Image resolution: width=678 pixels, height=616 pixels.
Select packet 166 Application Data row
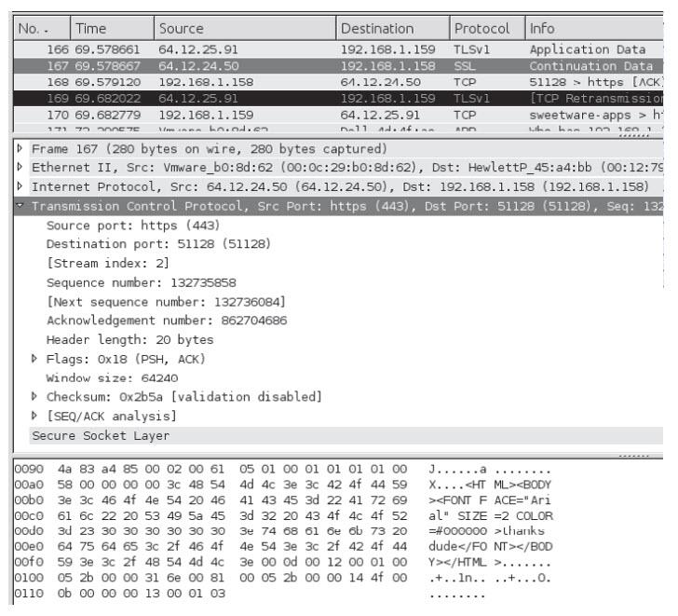[x=339, y=49]
